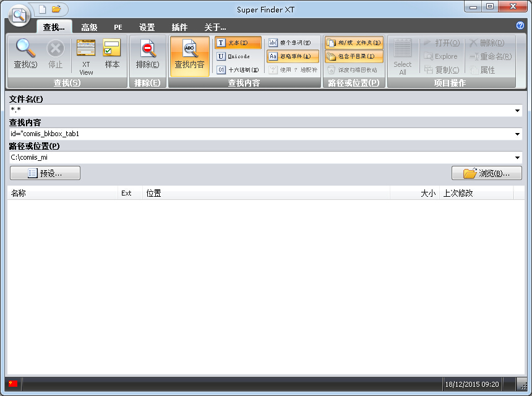Screen dimensions: 532x396
Task: Click the 样本 sample icon
Action: pyautogui.click(x=111, y=54)
